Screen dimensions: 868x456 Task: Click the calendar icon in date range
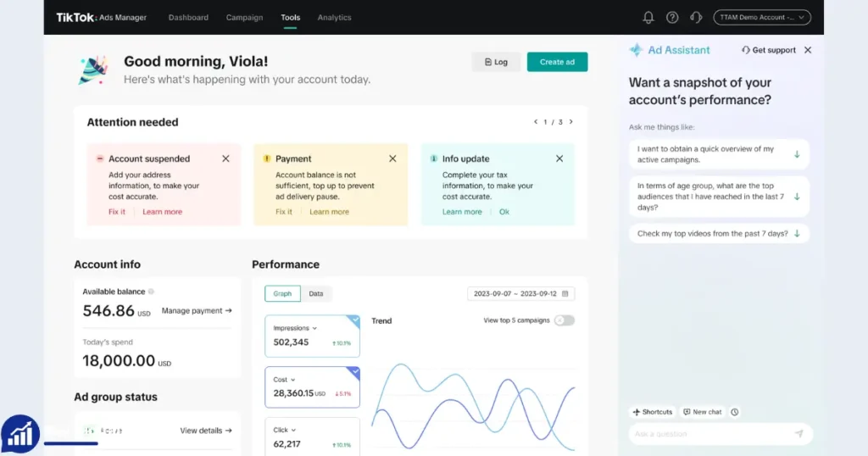565,294
